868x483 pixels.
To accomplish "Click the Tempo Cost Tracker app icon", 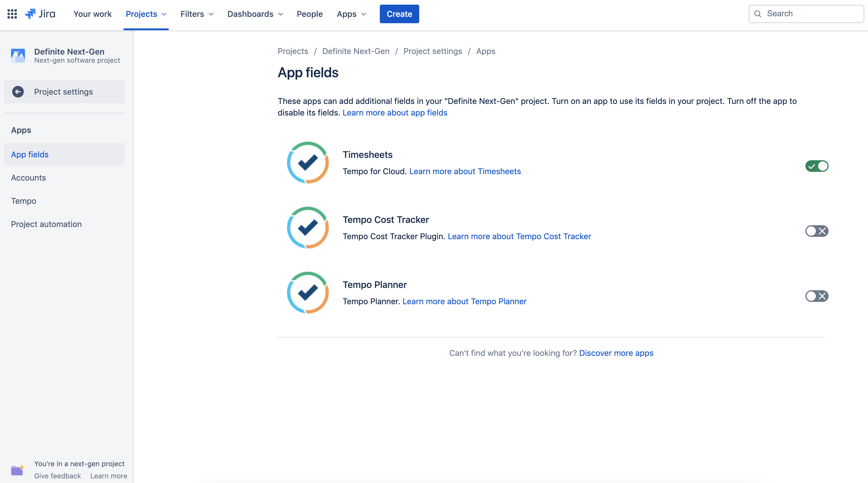I will [307, 227].
